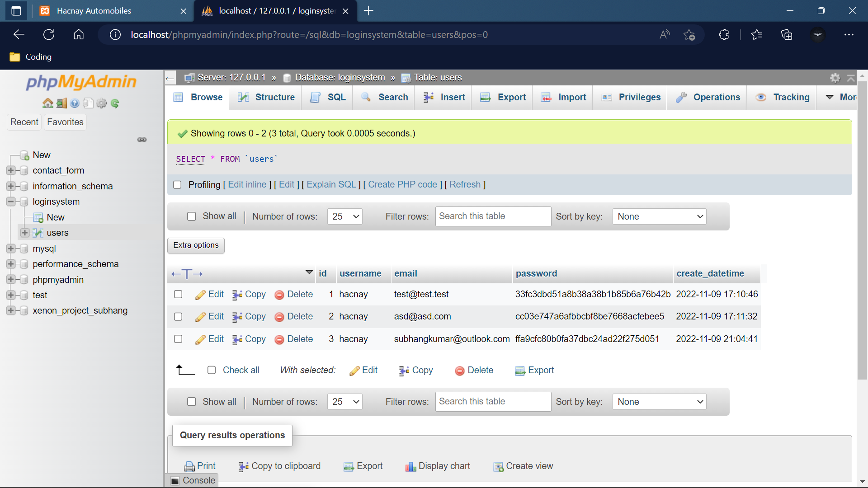Click the Extra options button

[196, 245]
